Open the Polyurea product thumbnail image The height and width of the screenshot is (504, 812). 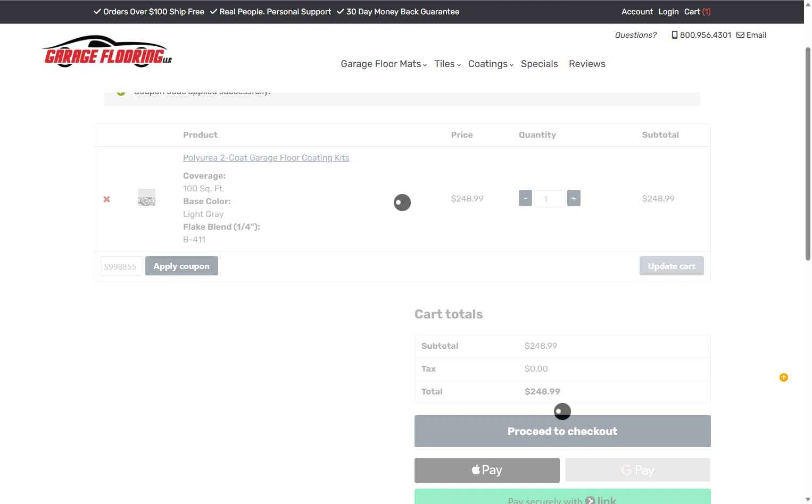pos(147,198)
